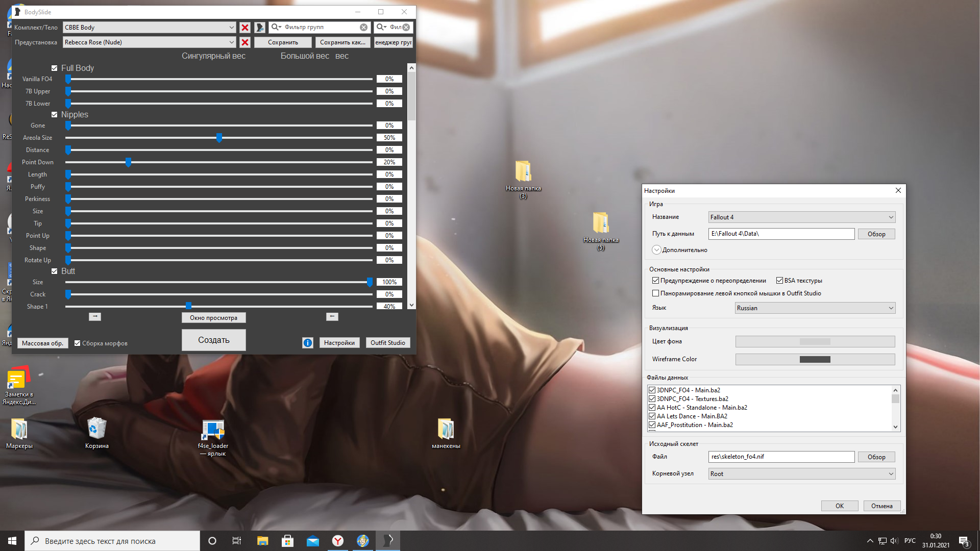
Task: Open current outfit in Outfit Studio icon
Action: (x=260, y=28)
